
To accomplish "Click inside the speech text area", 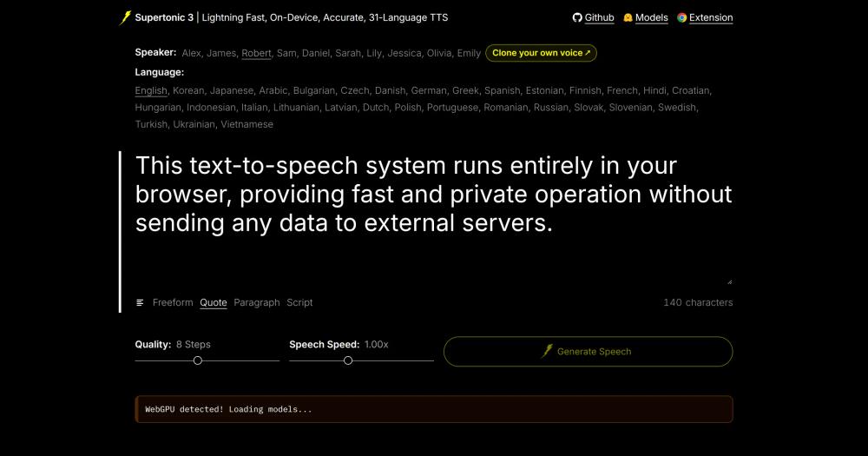I will pos(433,218).
